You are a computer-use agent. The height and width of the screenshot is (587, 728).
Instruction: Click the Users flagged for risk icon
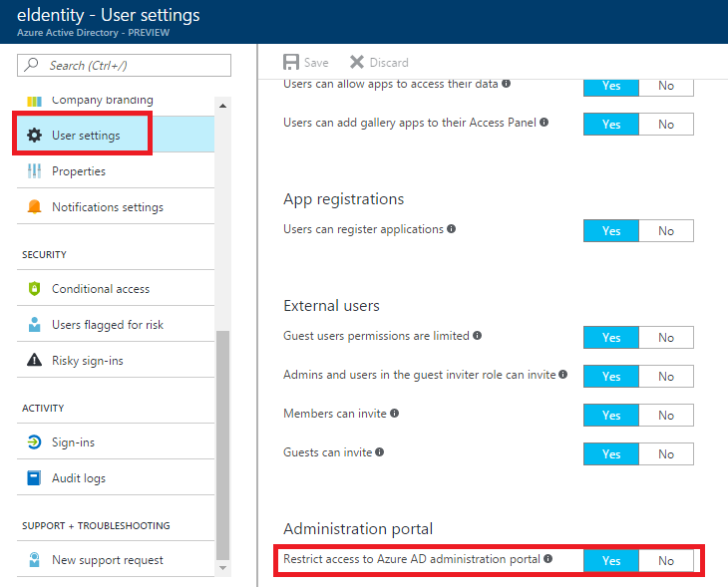(34, 324)
